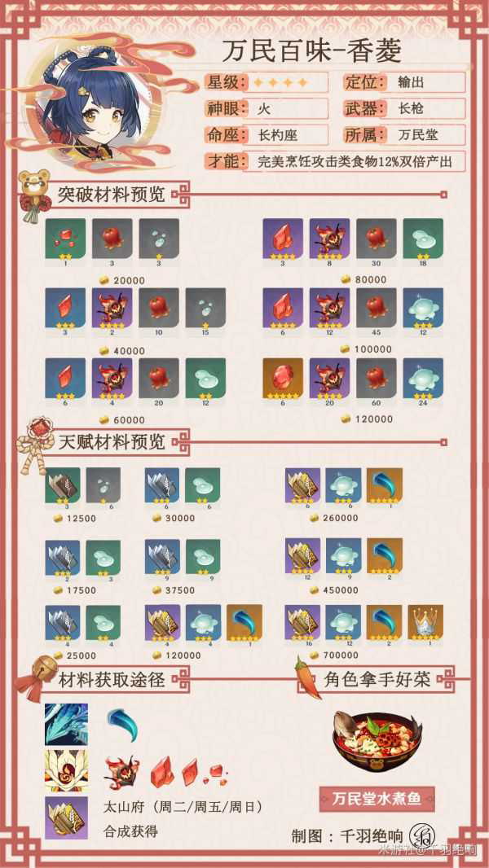Open the Pyro Regisvine boss thumbnail
This screenshot has height=868, width=489.
[x=67, y=770]
